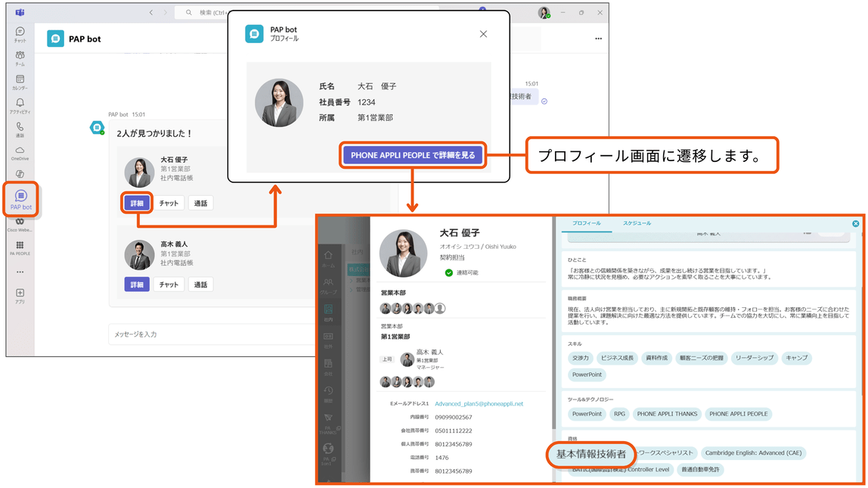Image resolution: width=868 pixels, height=488 pixels.
Task: Open the Calendar icon in sidebar
Action: 20,82
